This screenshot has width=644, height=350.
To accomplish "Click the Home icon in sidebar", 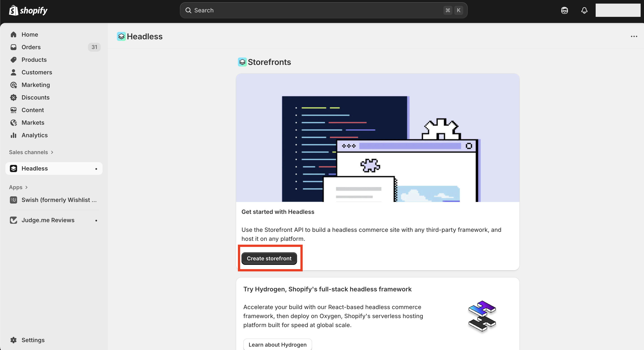I will click(13, 34).
